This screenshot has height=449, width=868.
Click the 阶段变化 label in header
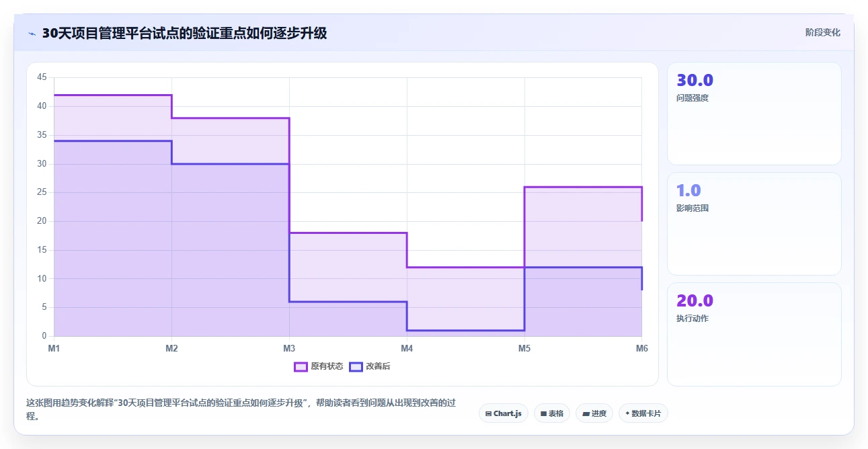pyautogui.click(x=823, y=32)
